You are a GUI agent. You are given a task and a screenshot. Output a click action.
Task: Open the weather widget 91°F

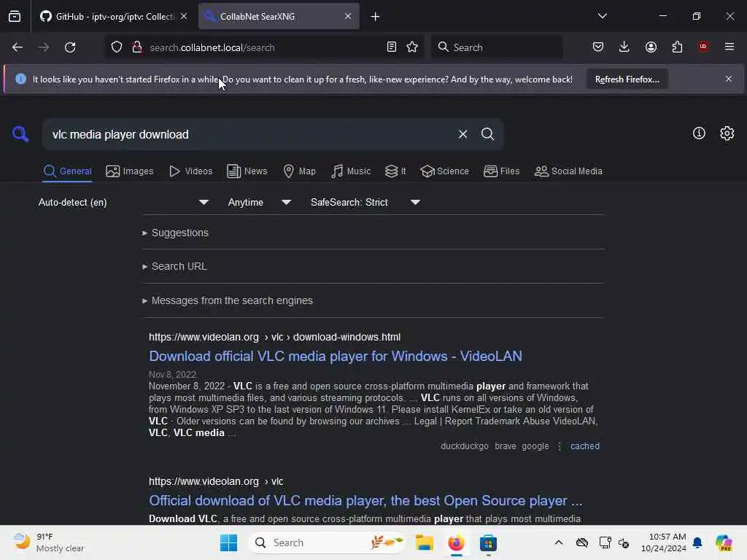pyautogui.click(x=49, y=542)
